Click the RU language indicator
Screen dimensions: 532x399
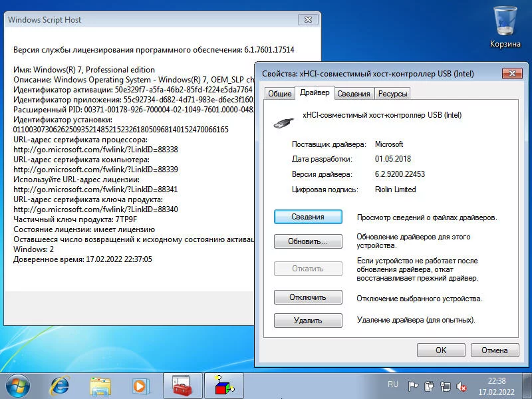(392, 384)
